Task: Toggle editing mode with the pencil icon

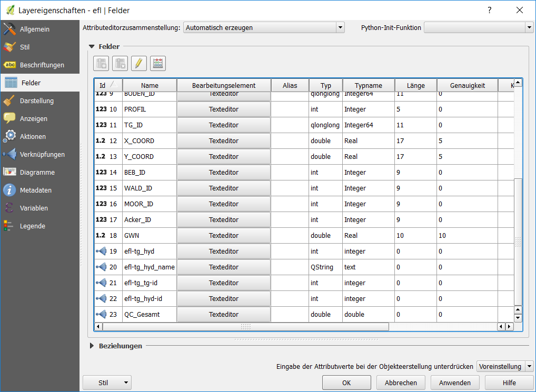Action: (139, 64)
